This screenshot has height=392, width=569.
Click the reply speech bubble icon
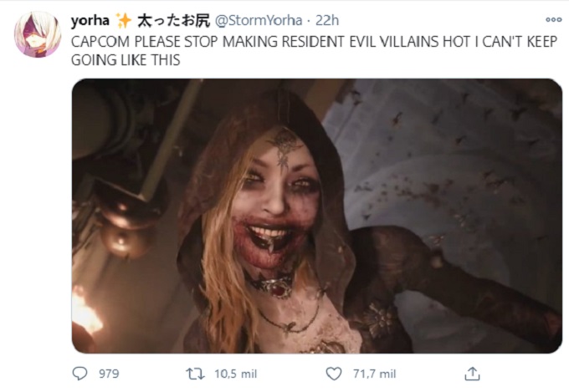[80, 373]
